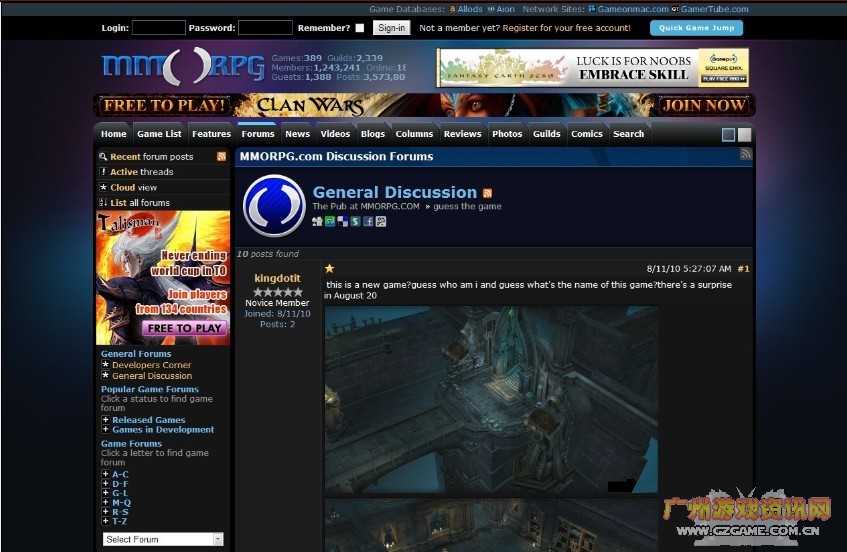Click the Fantasy Earth Zero banner ad

(x=593, y=68)
